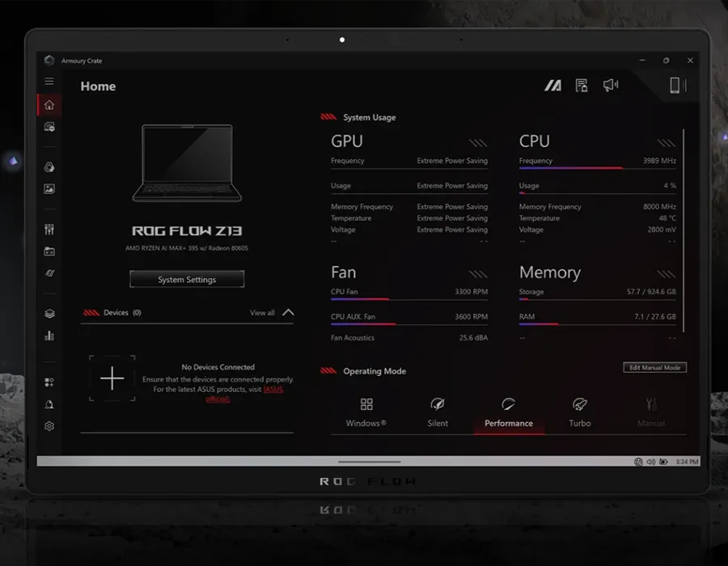The width and height of the screenshot is (728, 566).
Task: Open the apps grid sidebar icon
Action: tap(49, 382)
